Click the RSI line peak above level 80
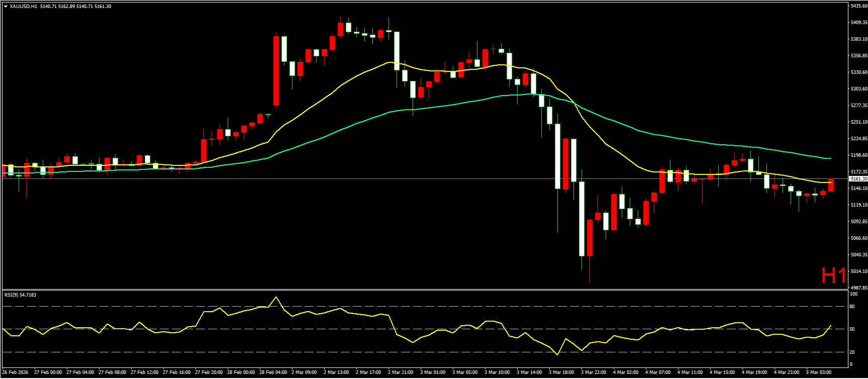This screenshot has height=379, width=868. click(x=275, y=297)
